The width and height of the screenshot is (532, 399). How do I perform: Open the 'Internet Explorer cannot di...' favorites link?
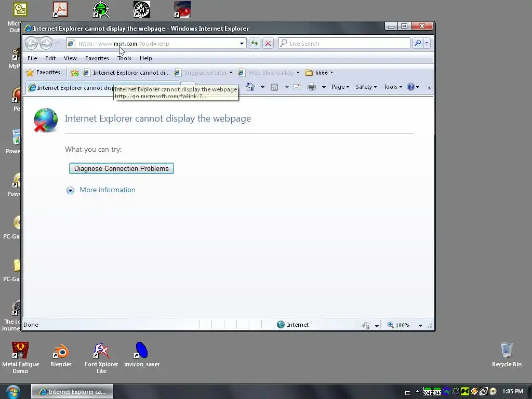[127, 73]
